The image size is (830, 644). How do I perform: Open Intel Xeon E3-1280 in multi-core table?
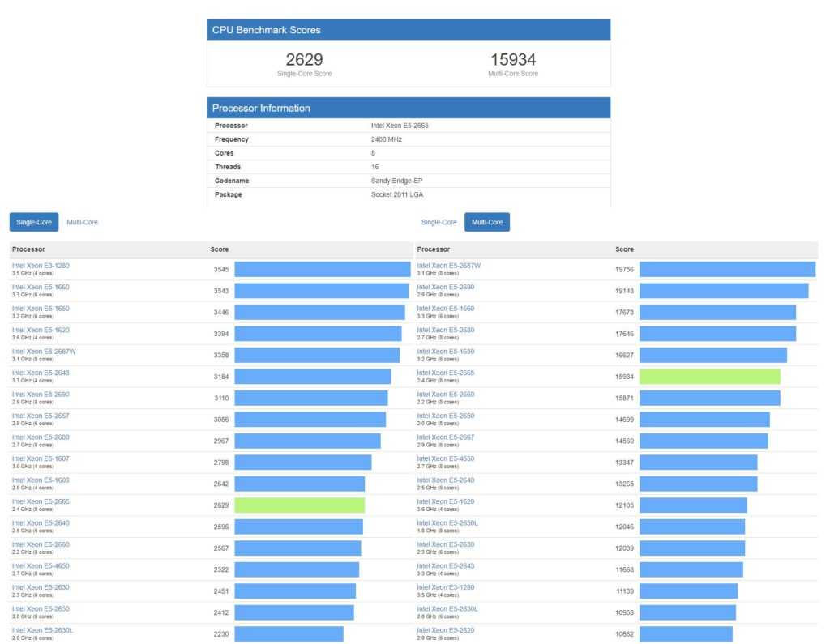point(446,587)
